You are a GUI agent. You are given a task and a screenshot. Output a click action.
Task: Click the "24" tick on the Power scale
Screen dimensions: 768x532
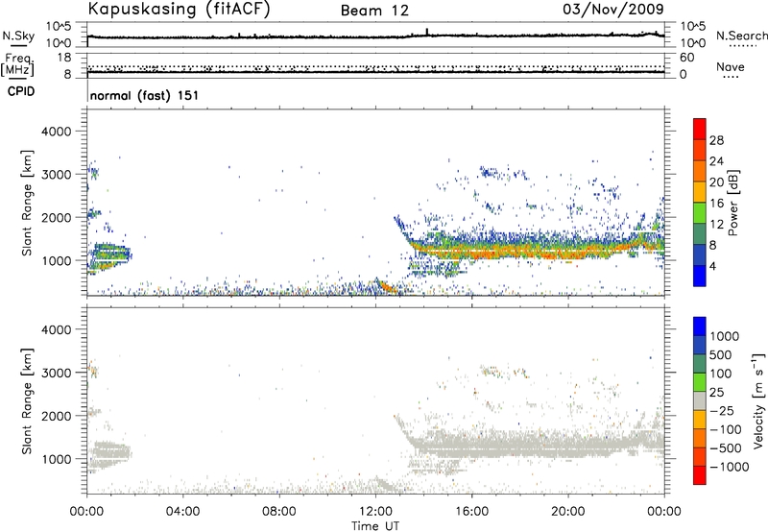tap(716, 161)
